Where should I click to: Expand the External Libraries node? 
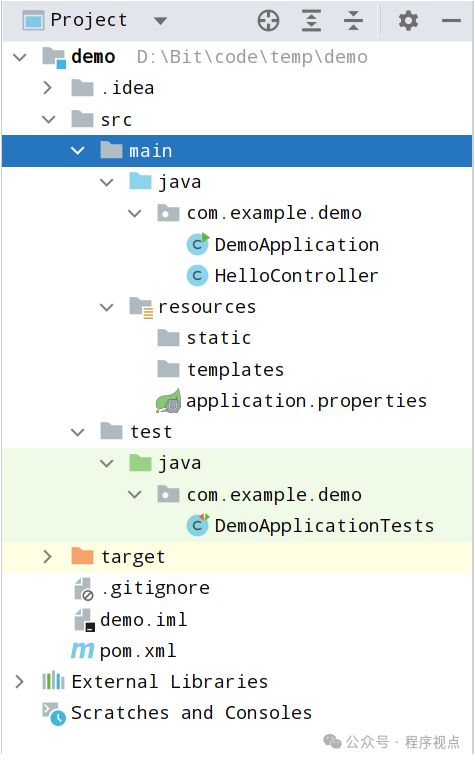tap(19, 682)
